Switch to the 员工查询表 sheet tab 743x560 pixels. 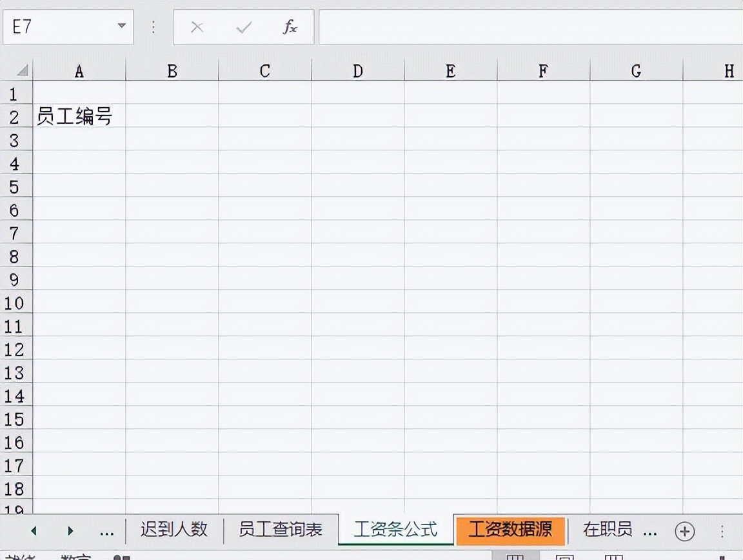(x=281, y=529)
